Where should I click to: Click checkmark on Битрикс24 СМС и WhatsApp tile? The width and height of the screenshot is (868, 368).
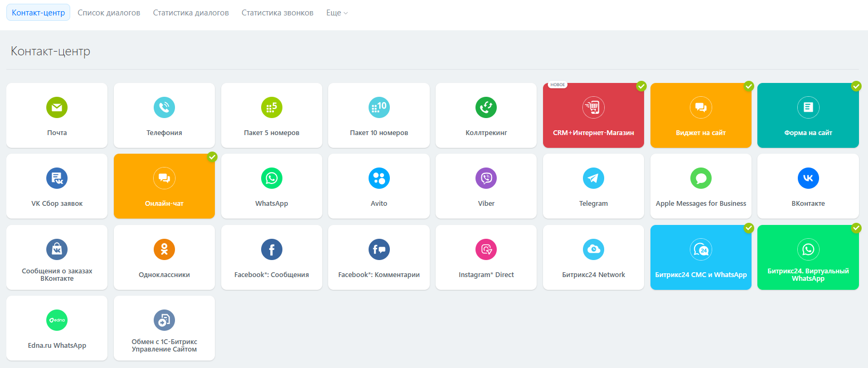(x=749, y=228)
